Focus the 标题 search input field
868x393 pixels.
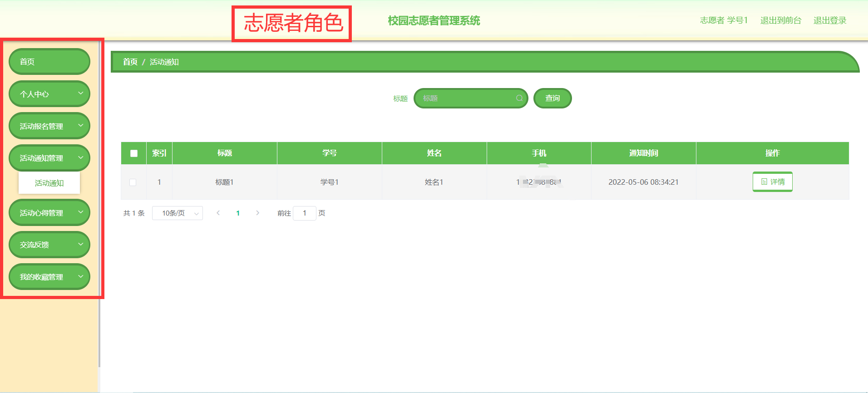[471, 98]
